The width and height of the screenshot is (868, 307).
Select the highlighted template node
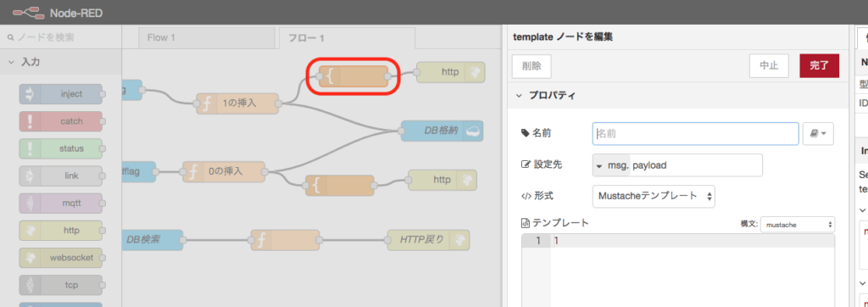pyautogui.click(x=353, y=76)
